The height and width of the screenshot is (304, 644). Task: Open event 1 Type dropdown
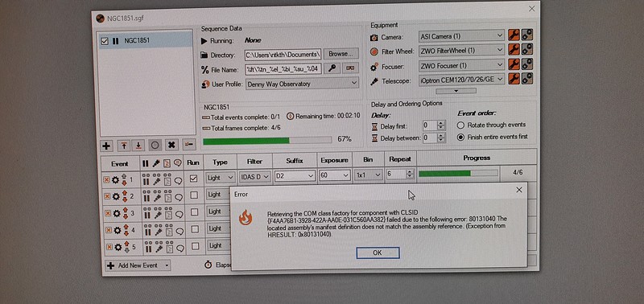coord(221,177)
